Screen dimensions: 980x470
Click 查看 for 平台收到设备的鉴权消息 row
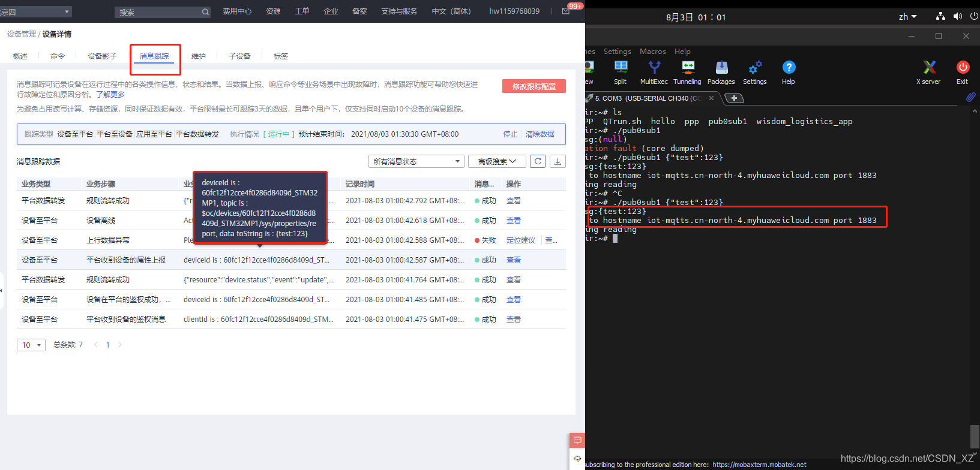514,320
